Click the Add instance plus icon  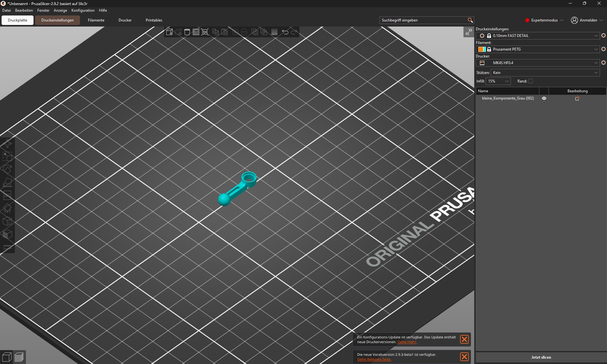[235, 32]
